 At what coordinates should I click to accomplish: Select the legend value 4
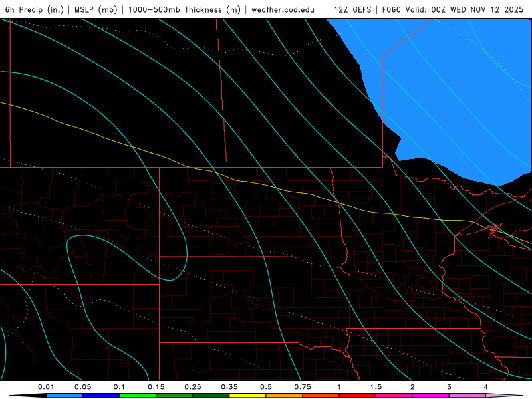click(x=485, y=387)
